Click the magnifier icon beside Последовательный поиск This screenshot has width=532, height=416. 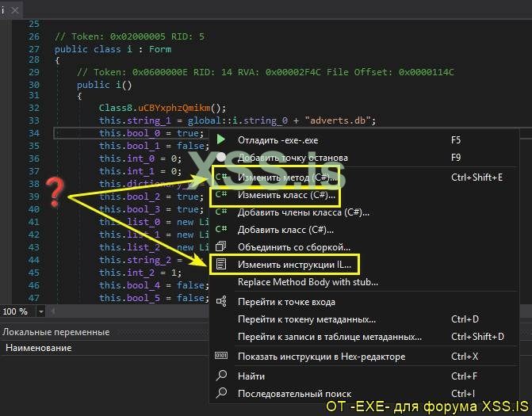tap(221, 392)
